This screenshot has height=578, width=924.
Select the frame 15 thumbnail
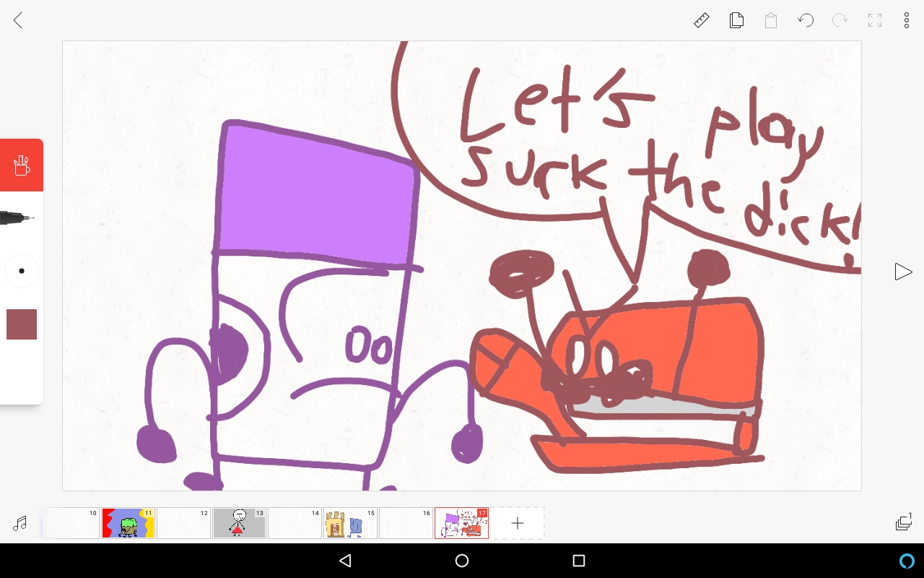click(x=350, y=523)
